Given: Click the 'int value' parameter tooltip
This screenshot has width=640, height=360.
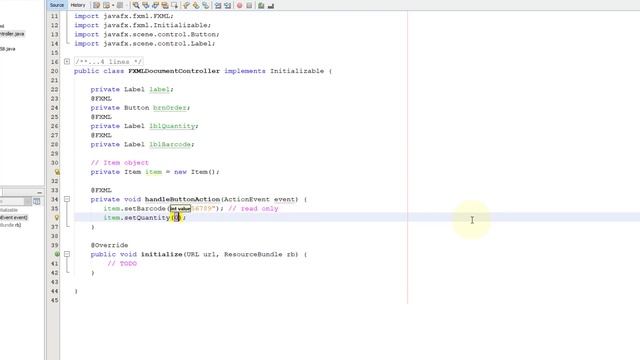Looking at the screenshot, I should coord(180,209).
